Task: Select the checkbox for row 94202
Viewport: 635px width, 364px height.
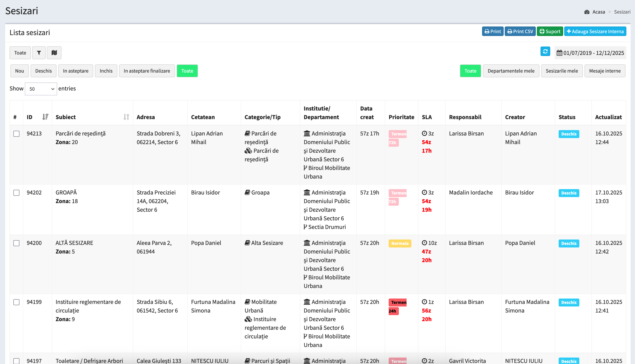Action: 17,193
